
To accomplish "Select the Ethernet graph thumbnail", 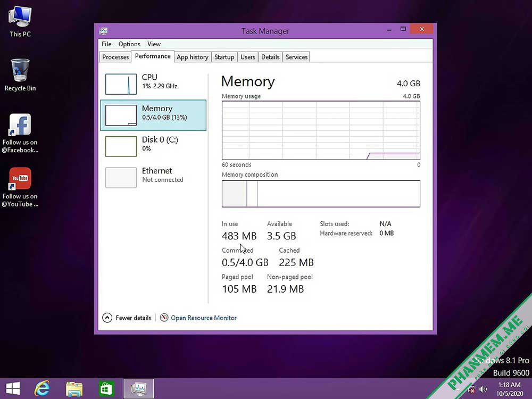I will coord(121,178).
